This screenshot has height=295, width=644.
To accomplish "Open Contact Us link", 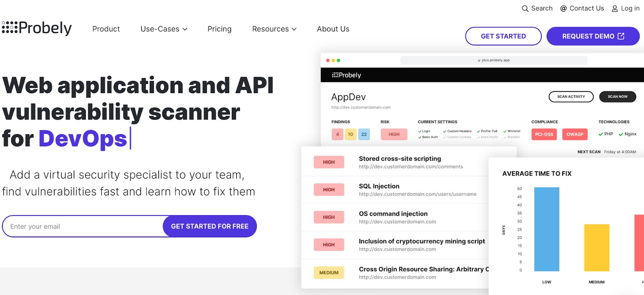I will point(582,8).
